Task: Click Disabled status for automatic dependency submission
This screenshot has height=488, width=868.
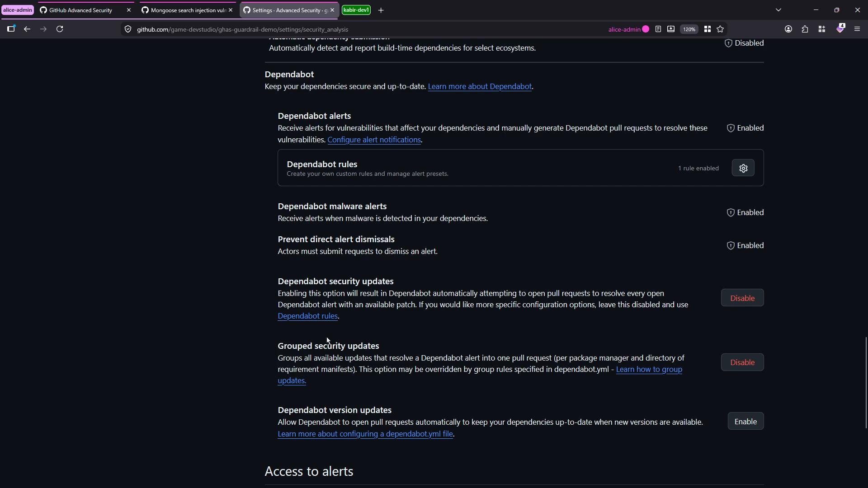Action: (x=744, y=43)
